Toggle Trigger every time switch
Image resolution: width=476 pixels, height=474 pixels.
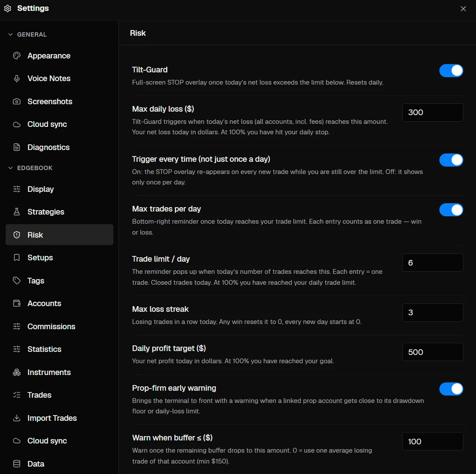[451, 160]
